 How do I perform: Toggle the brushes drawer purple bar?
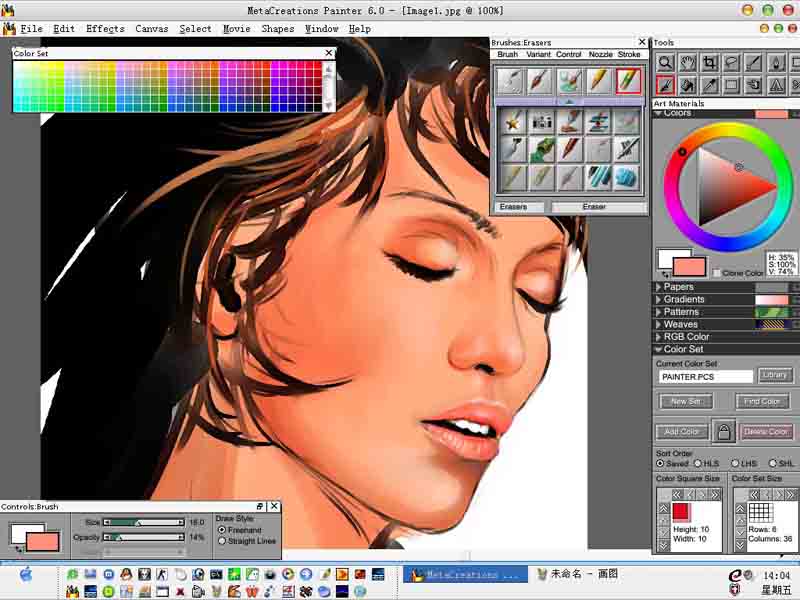tap(569, 102)
